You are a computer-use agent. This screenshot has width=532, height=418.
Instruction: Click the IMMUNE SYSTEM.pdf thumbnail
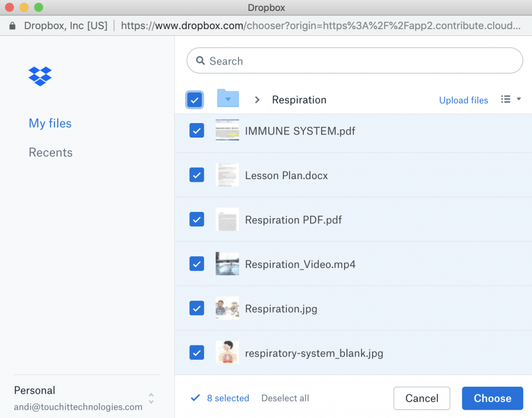228,130
